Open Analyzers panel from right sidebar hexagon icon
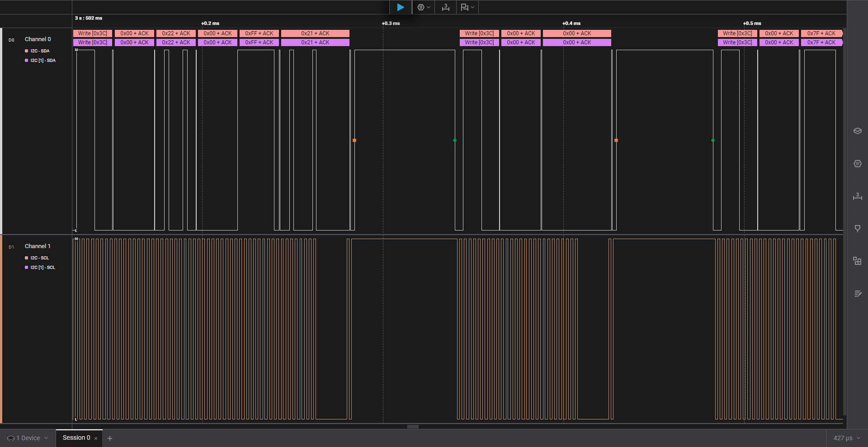Image resolution: width=868 pixels, height=447 pixels. pyautogui.click(x=857, y=164)
